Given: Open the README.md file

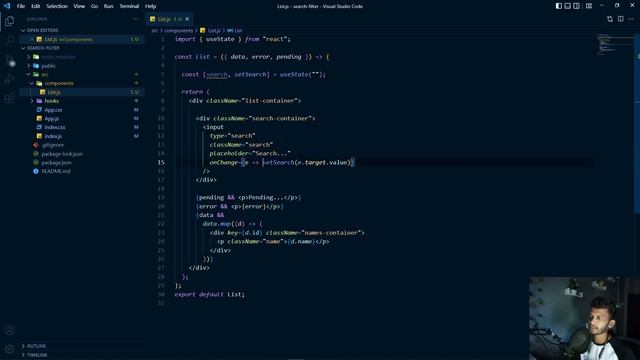Looking at the screenshot, I should pyautogui.click(x=56, y=171).
